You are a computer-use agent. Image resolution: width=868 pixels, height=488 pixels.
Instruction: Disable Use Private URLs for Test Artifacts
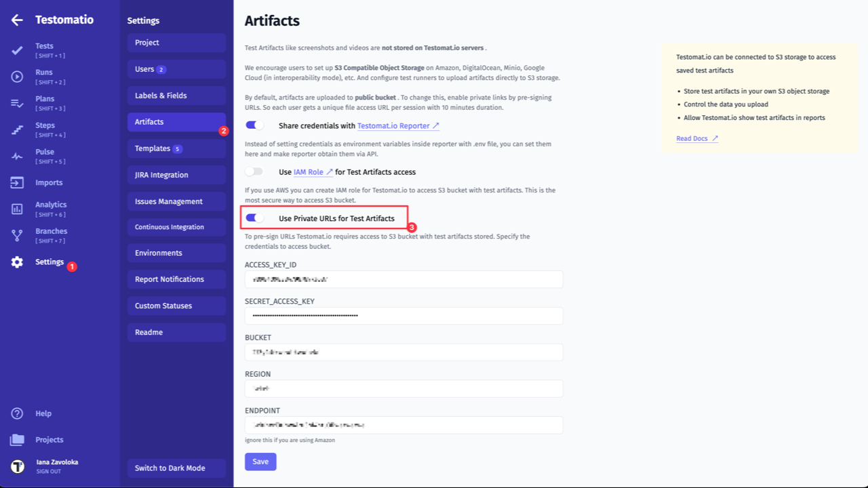[x=254, y=218]
